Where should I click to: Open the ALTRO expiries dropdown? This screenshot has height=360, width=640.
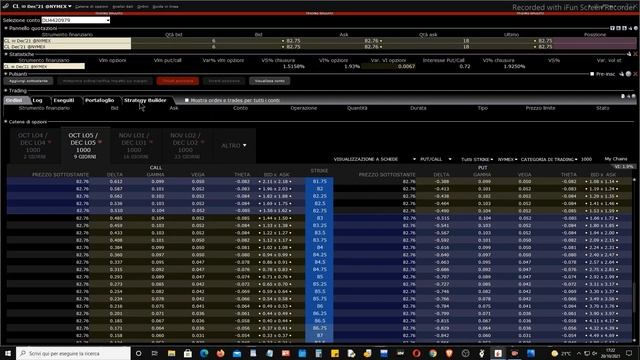point(234,146)
